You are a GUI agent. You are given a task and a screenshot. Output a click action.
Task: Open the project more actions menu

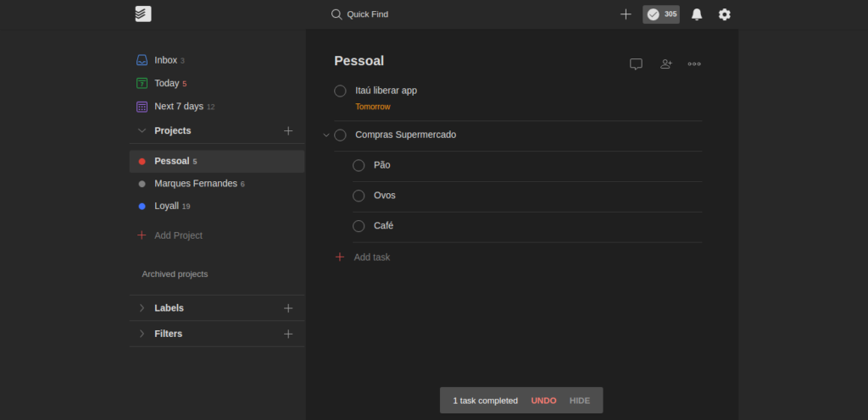[694, 64]
